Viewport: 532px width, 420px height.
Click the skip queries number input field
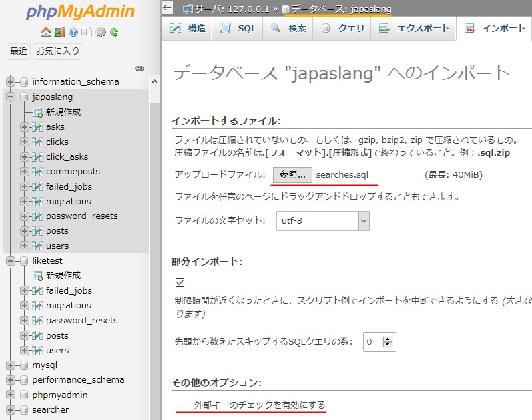pyautogui.click(x=372, y=342)
